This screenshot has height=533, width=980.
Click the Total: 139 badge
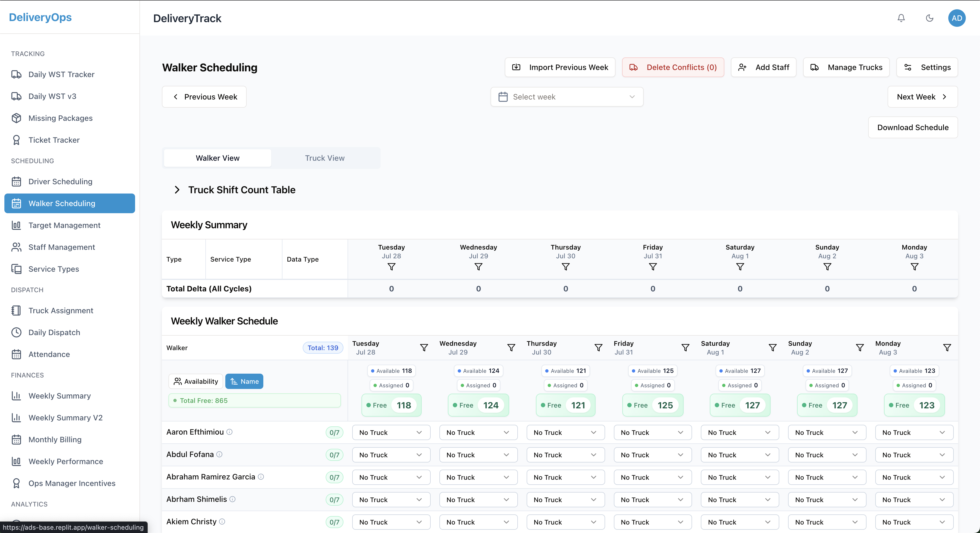323,347
